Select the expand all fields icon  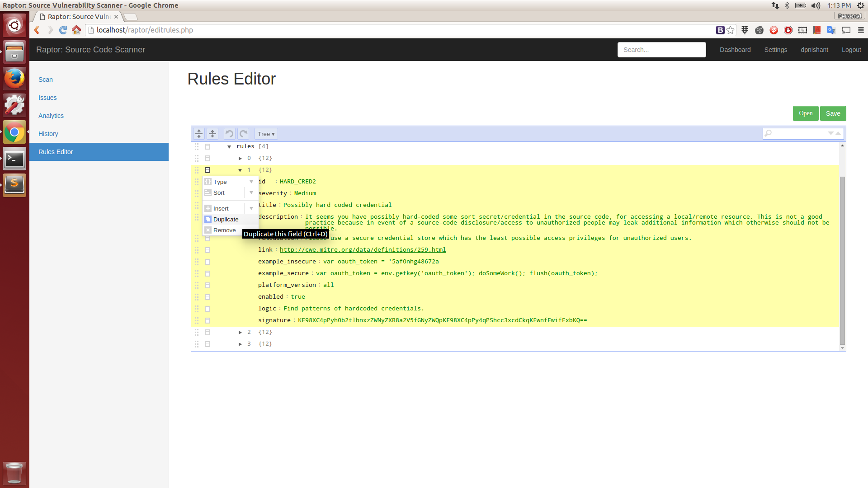point(199,134)
